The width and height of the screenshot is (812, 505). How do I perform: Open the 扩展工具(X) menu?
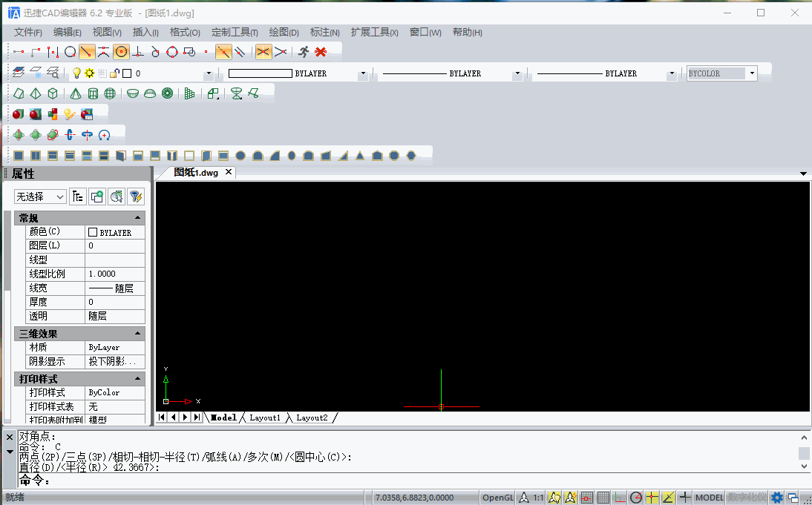pos(374,32)
